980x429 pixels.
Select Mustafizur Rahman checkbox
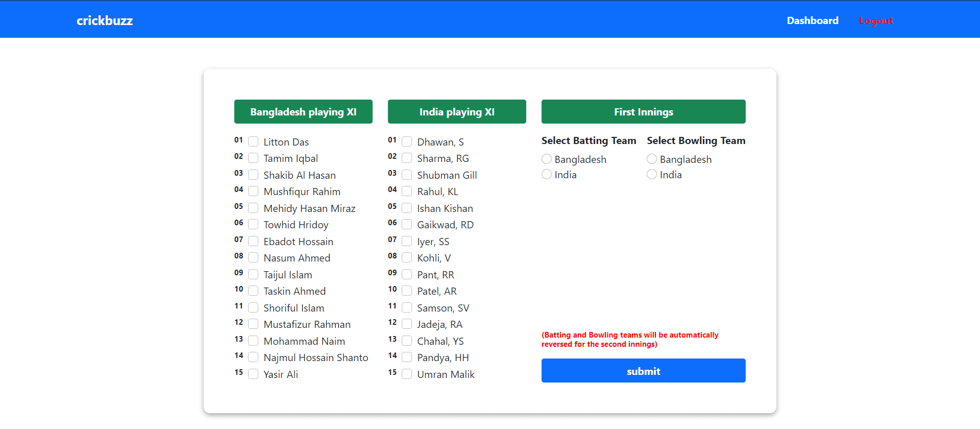click(x=253, y=324)
